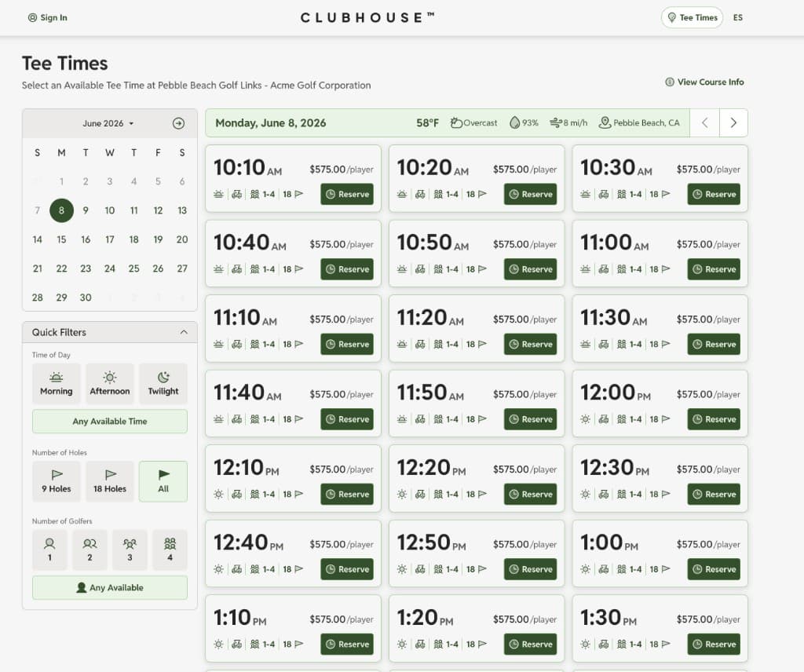Click the Overcast weather icon
804x672 pixels.
(456, 123)
